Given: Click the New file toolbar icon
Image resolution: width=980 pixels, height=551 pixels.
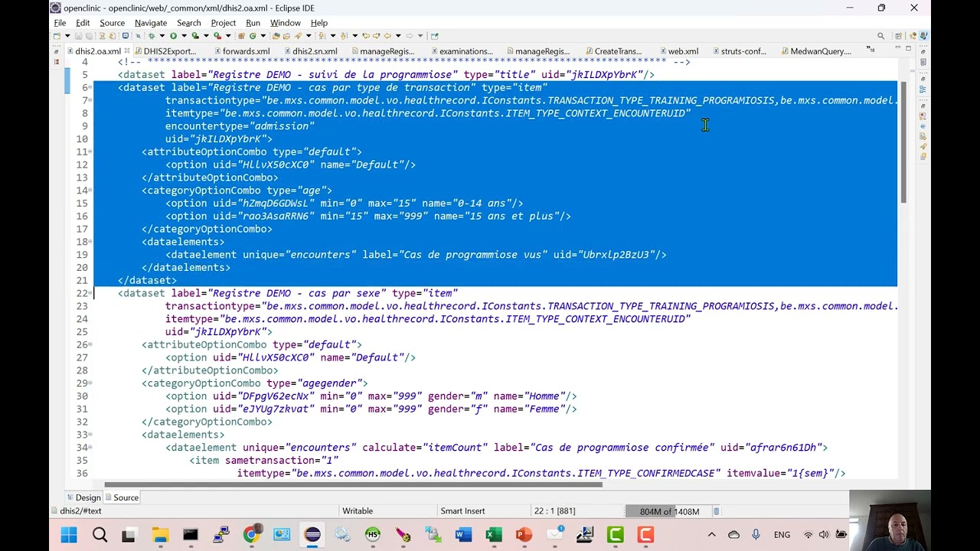Looking at the screenshot, I should click(x=57, y=35).
